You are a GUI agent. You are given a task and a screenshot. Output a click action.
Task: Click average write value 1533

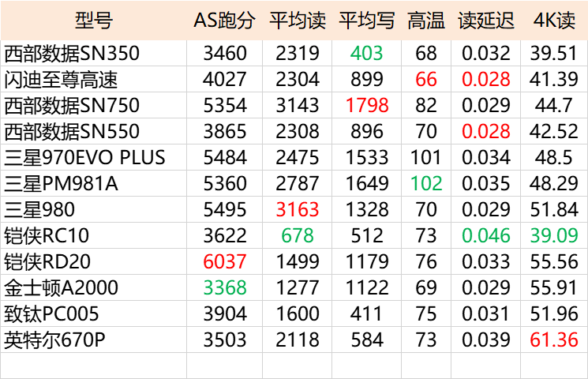(367, 158)
